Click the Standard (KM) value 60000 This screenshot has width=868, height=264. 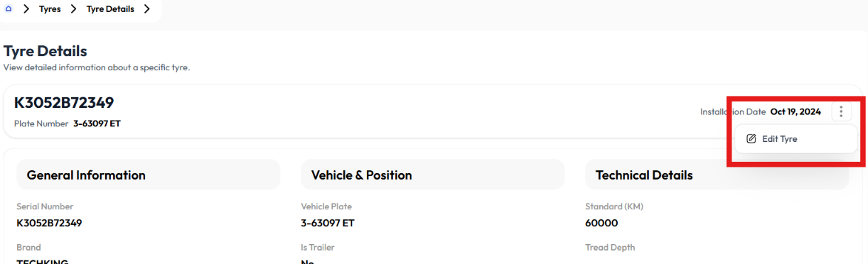coord(601,223)
